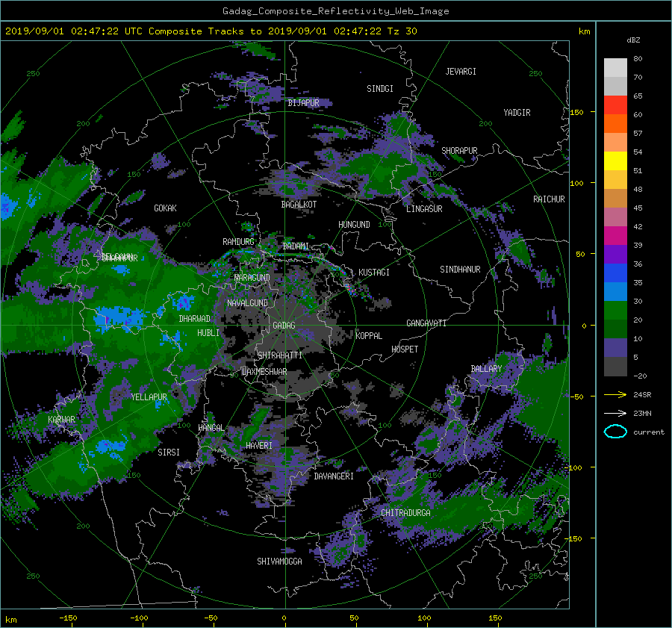This screenshot has width=672, height=628.
Task: Click the GOKAK city label
Action: click(165, 208)
